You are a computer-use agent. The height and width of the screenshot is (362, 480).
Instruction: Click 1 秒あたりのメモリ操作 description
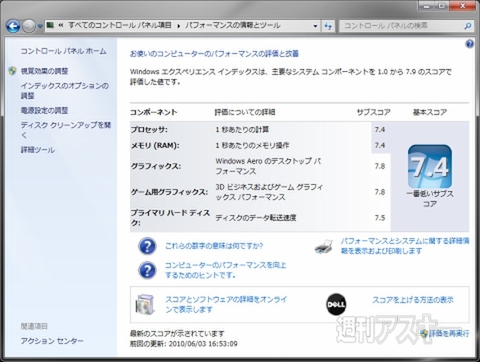pyautogui.click(x=252, y=145)
